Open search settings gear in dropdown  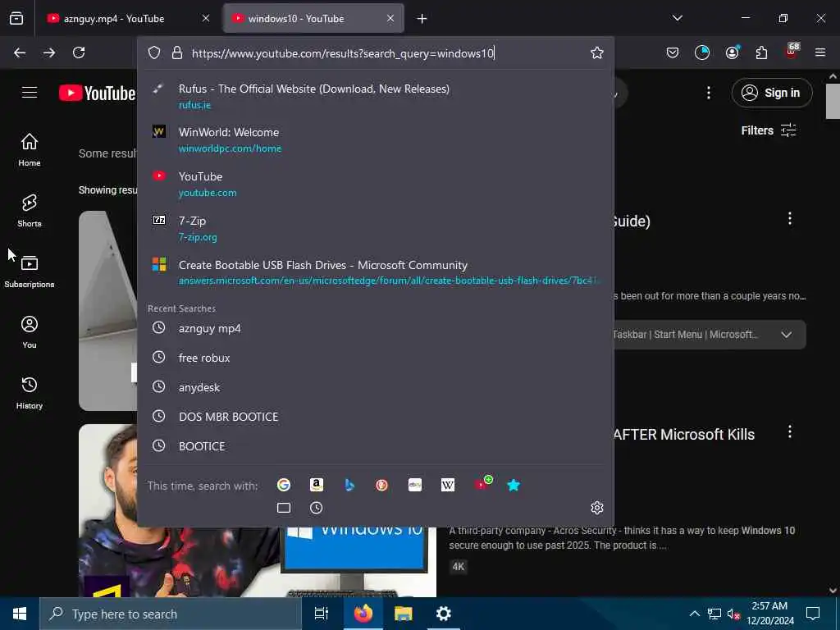click(x=597, y=508)
